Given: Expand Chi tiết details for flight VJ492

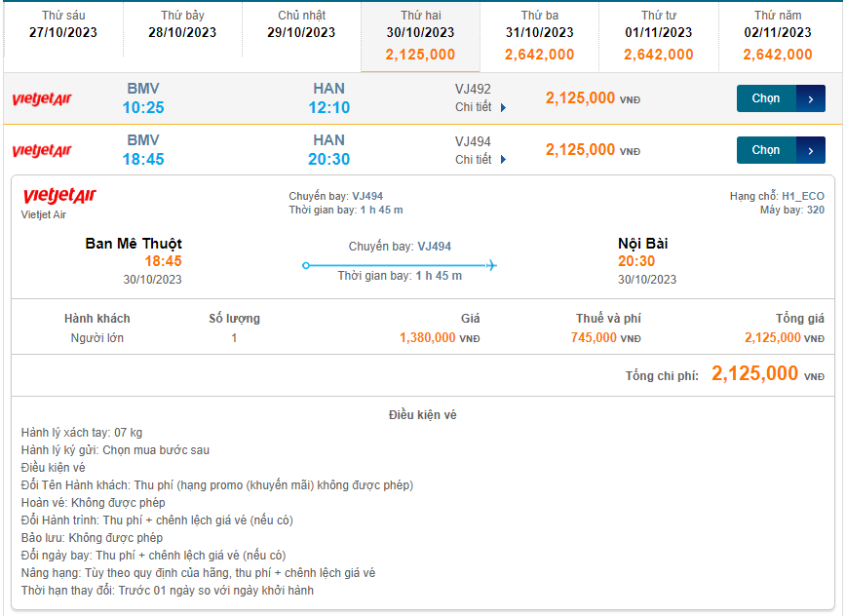Looking at the screenshot, I should click(481, 107).
